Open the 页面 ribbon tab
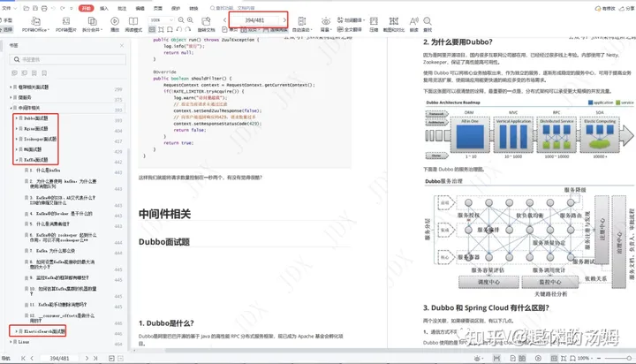Viewport: 636px width, 364px height. tap(158, 8)
